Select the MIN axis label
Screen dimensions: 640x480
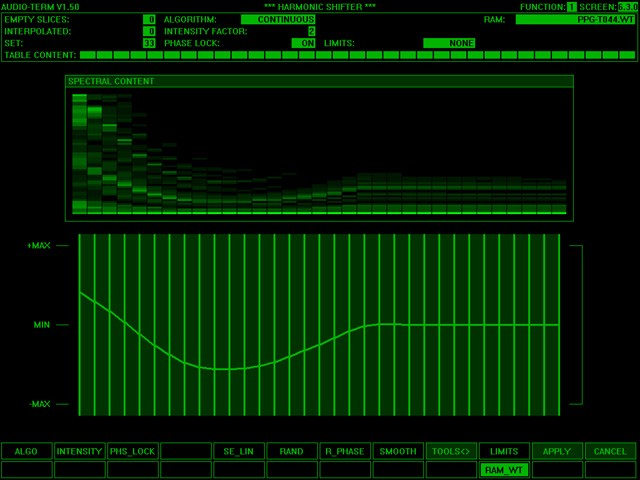coord(42,325)
